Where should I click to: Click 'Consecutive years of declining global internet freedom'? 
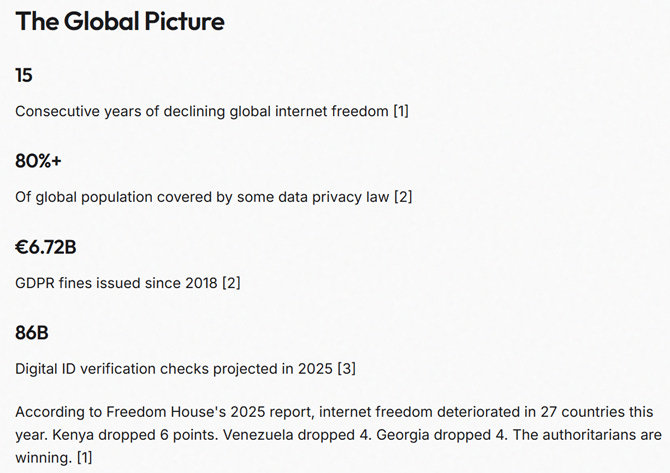tap(202, 111)
